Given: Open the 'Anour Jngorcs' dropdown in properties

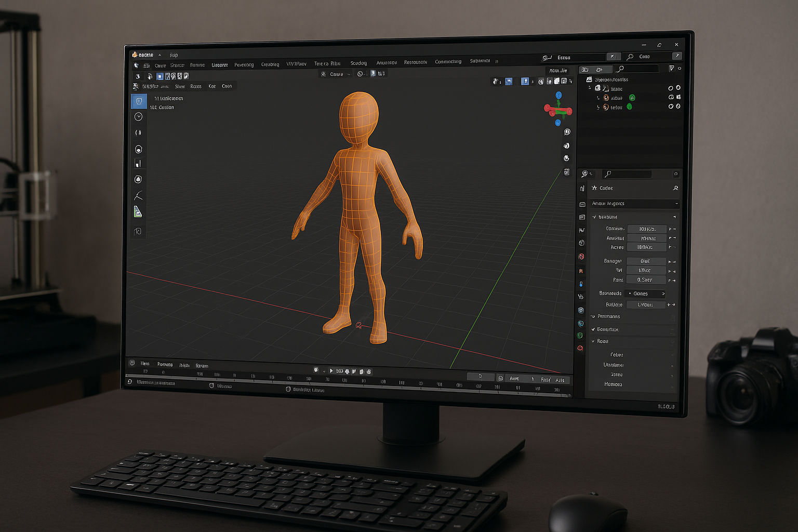Looking at the screenshot, I should [x=634, y=204].
